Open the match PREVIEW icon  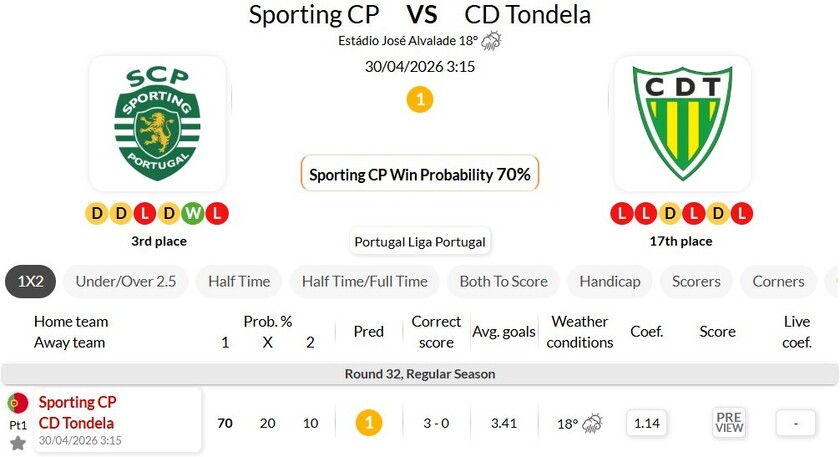(x=729, y=423)
